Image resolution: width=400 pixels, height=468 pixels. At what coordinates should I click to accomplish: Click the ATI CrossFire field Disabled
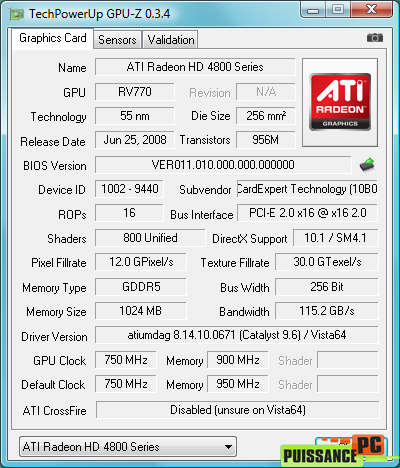238,410
